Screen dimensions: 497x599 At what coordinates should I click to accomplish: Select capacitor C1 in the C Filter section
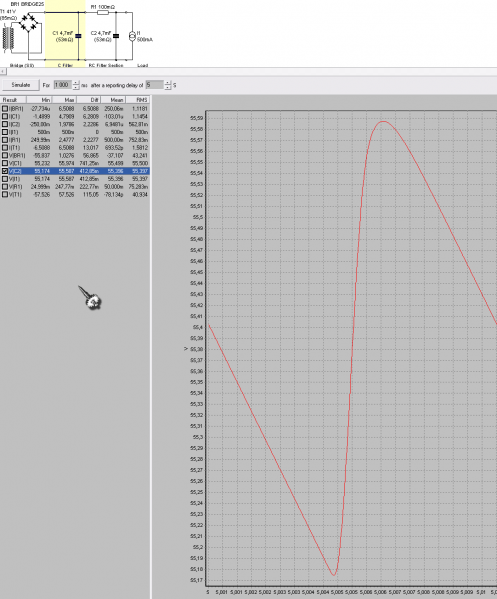click(x=78, y=36)
